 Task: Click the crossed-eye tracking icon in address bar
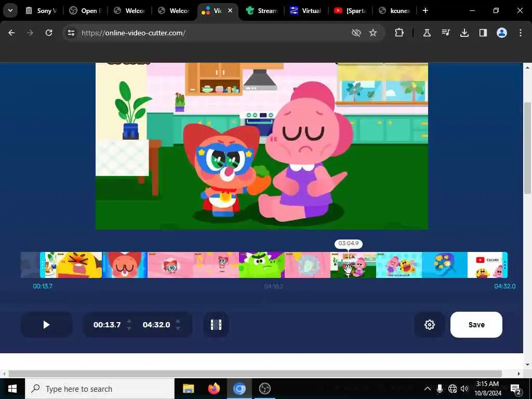point(356,33)
